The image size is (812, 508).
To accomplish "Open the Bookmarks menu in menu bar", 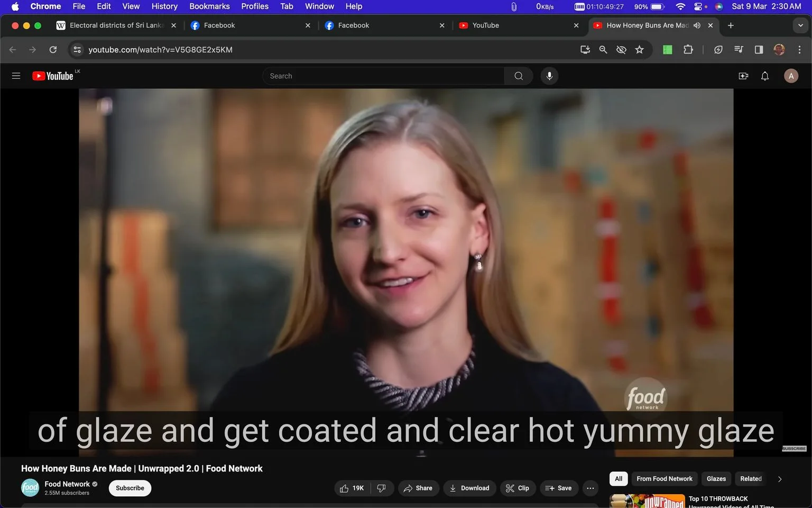I will point(209,6).
